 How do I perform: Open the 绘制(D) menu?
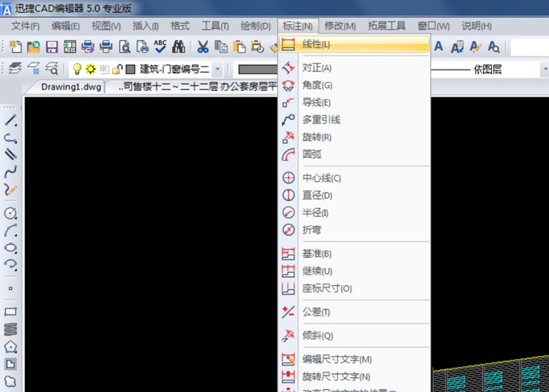tap(255, 26)
